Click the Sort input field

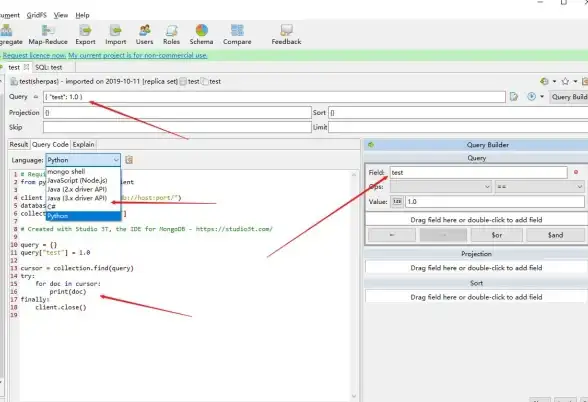tap(458, 112)
